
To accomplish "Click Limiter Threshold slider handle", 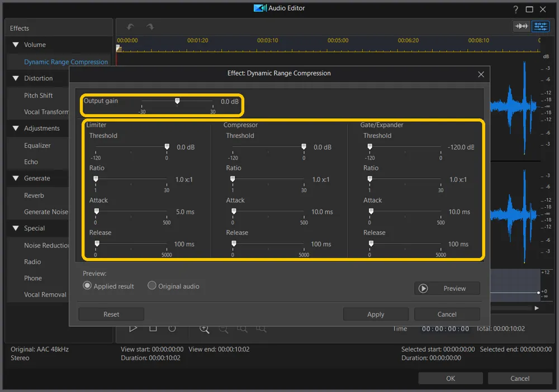I will [x=167, y=147].
